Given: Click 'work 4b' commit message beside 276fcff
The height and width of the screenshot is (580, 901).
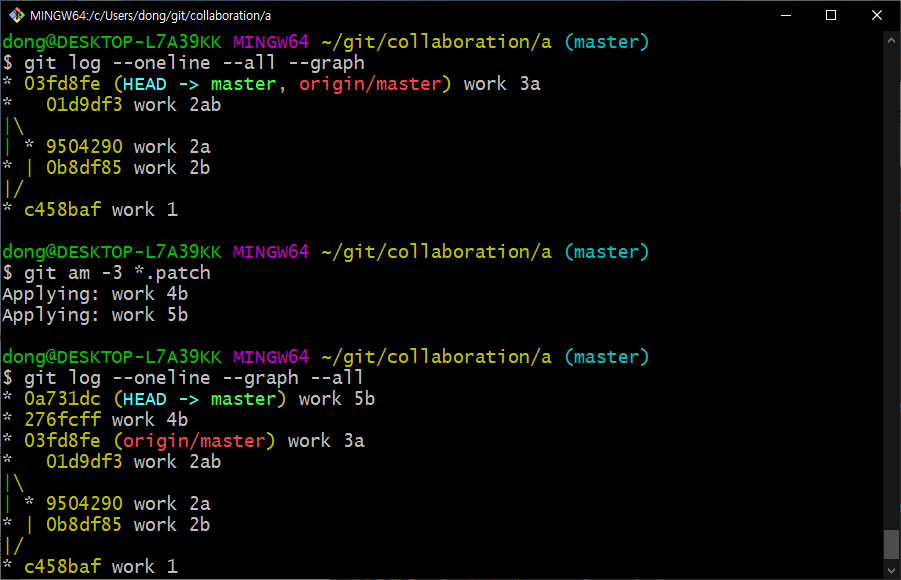Looking at the screenshot, I should click(x=150, y=420).
